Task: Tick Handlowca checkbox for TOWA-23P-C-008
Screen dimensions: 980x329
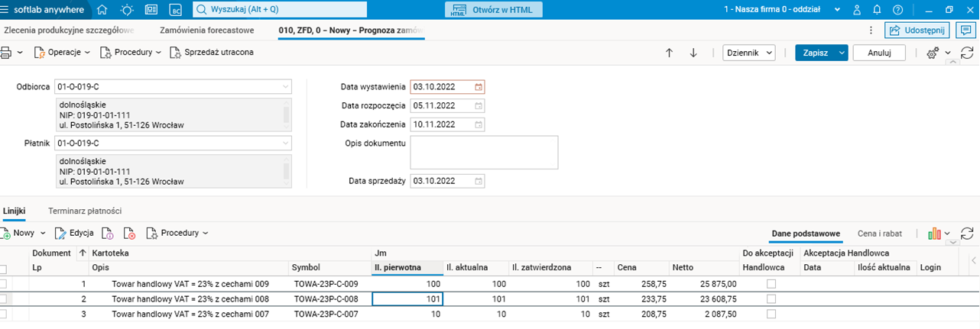Action: pos(771,298)
